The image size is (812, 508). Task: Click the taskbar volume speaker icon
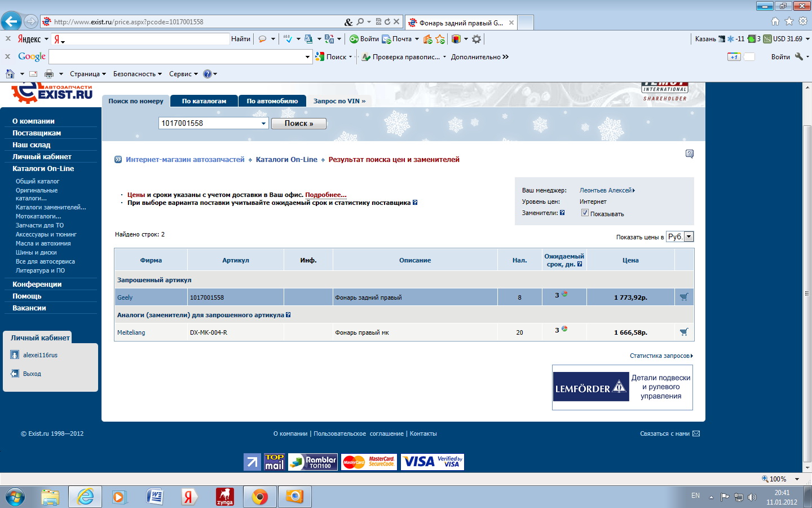(x=752, y=497)
